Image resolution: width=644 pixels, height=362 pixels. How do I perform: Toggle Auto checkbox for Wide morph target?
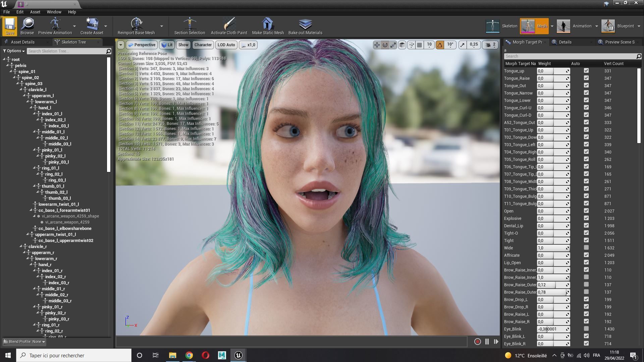click(586, 248)
